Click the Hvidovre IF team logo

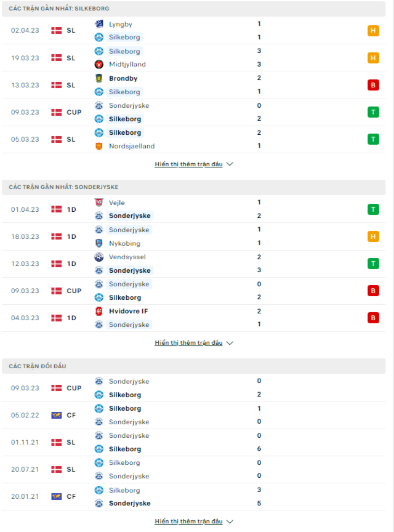coord(98,311)
